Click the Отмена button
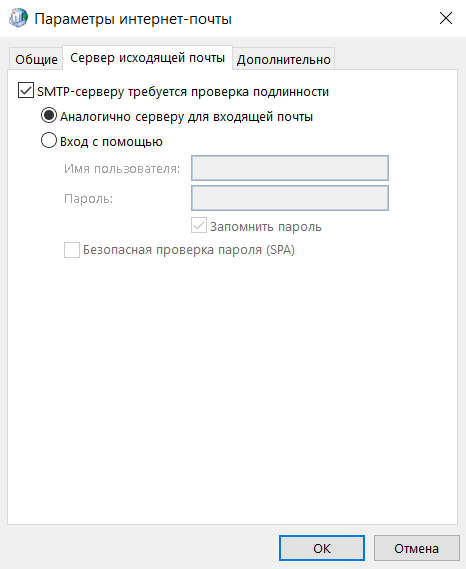Image resolution: width=466 pixels, height=569 pixels. pyautogui.click(x=417, y=548)
